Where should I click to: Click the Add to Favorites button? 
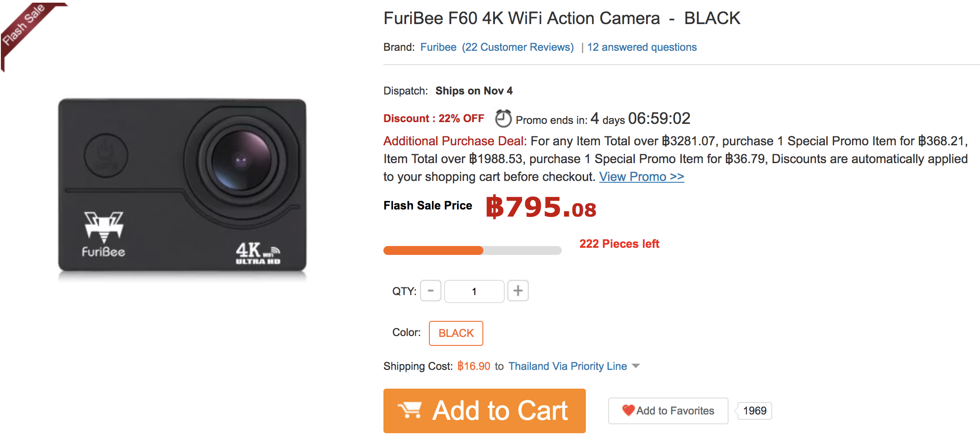[x=668, y=411]
